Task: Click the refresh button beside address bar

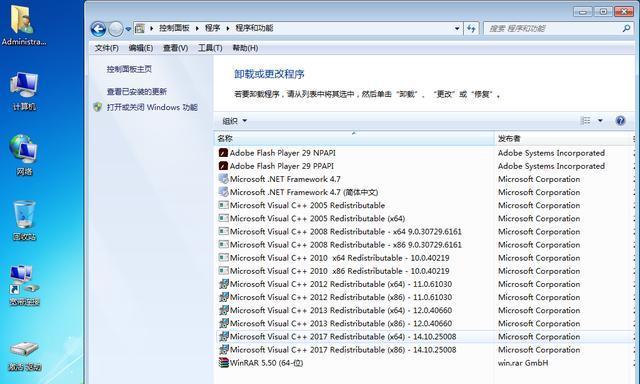Action: (471, 28)
